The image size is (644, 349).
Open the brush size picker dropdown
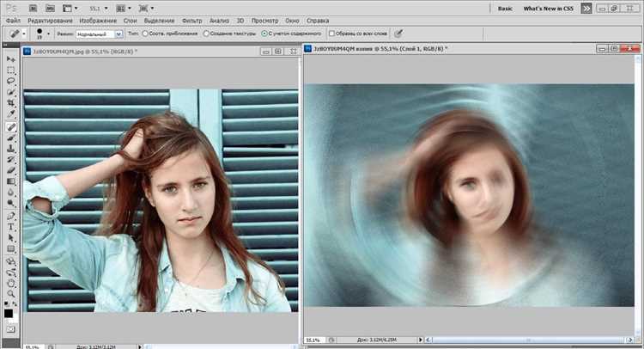point(48,34)
